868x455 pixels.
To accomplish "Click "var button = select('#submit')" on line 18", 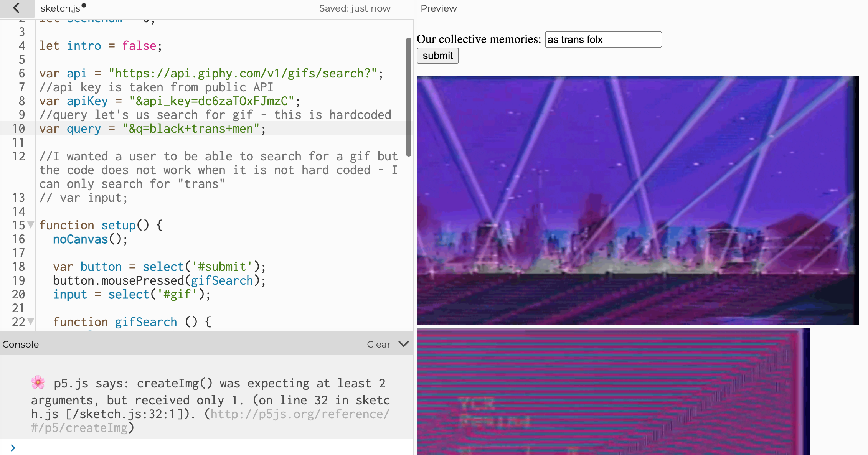I will coord(159,267).
